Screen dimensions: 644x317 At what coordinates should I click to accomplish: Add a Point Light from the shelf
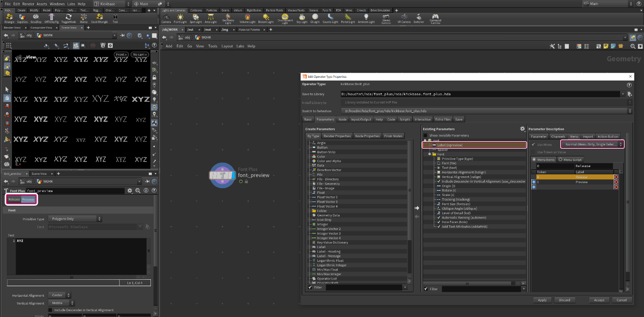tap(180, 18)
